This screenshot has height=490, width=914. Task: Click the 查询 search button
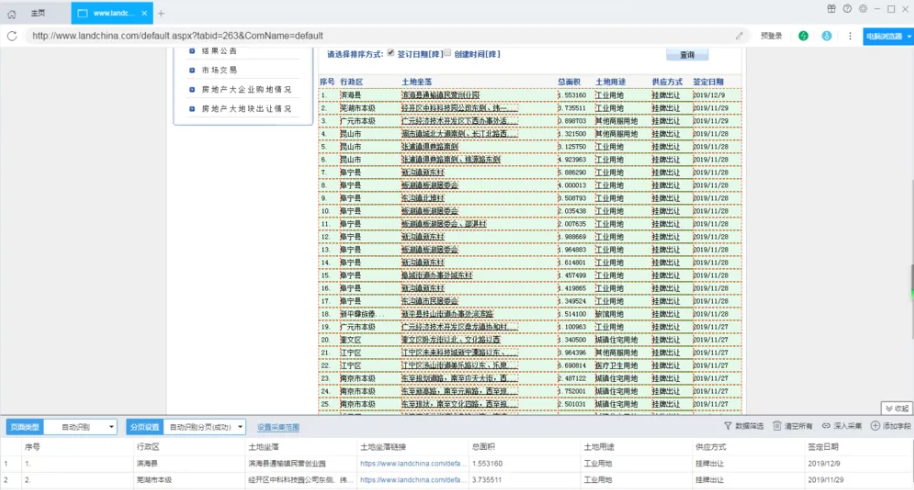pos(687,55)
